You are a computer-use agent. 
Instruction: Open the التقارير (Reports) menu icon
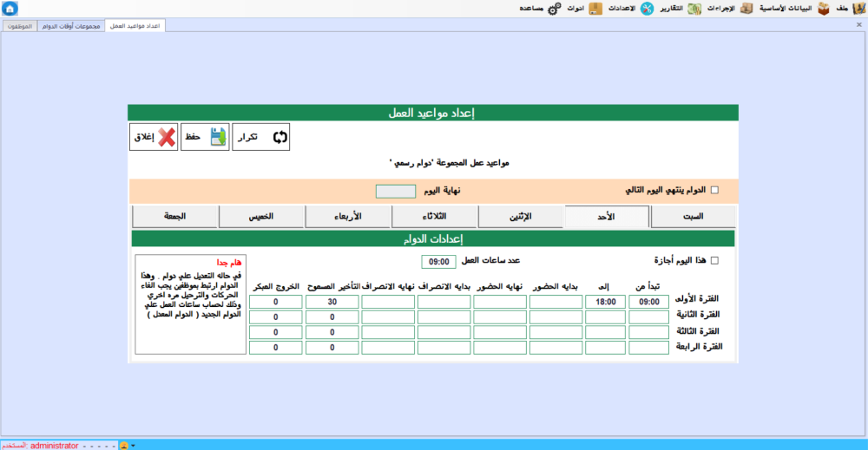tap(694, 9)
